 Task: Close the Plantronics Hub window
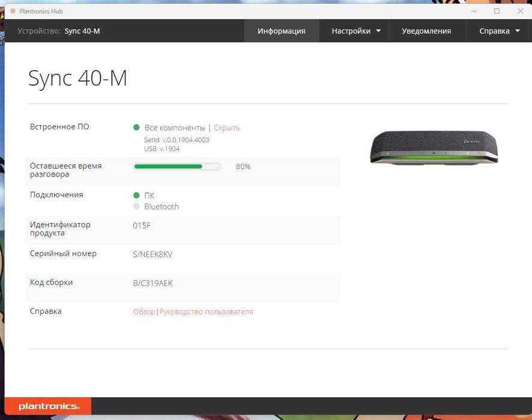(x=520, y=11)
